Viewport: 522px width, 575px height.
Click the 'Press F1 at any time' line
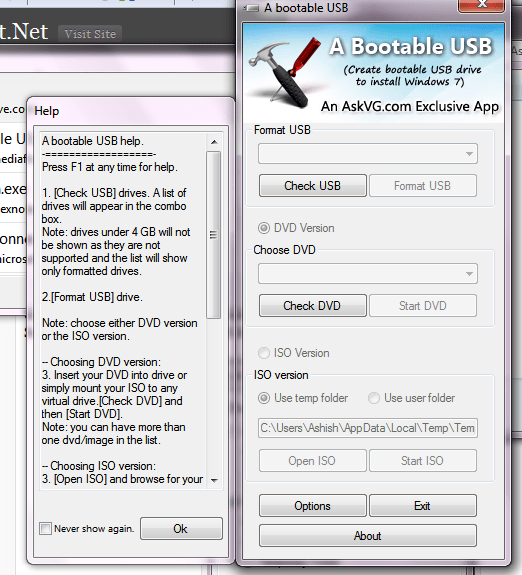click(x=110, y=167)
